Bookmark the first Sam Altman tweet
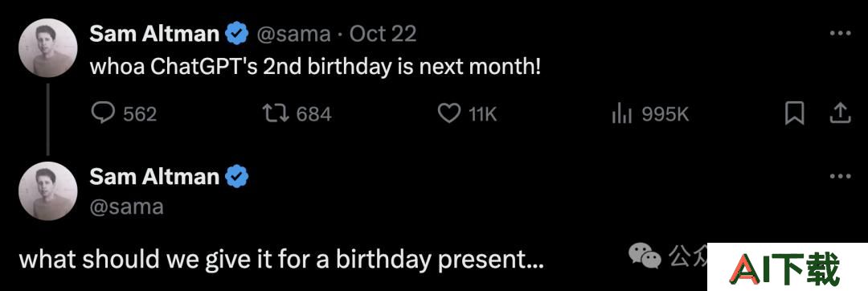868x291 pixels. click(x=794, y=114)
